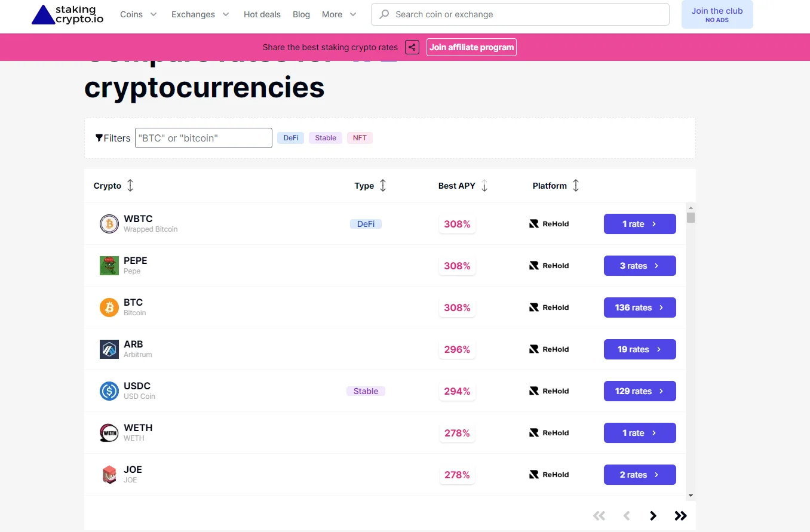810x532 pixels.
Task: Click ReHold logo in ARB row
Action: (x=549, y=349)
